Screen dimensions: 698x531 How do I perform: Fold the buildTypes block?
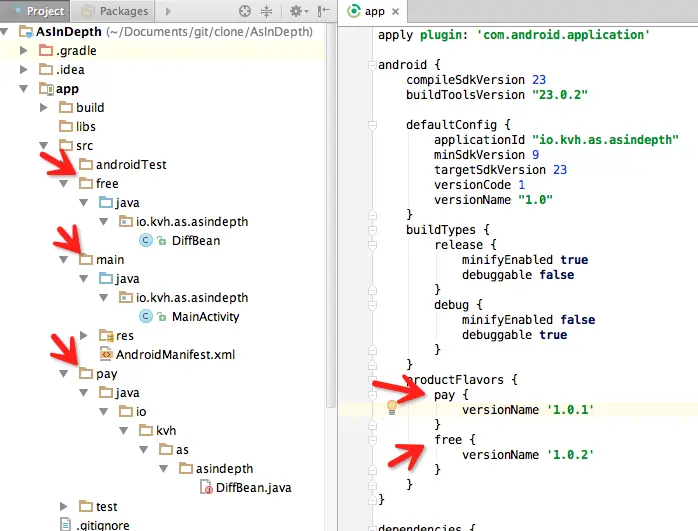(373, 230)
